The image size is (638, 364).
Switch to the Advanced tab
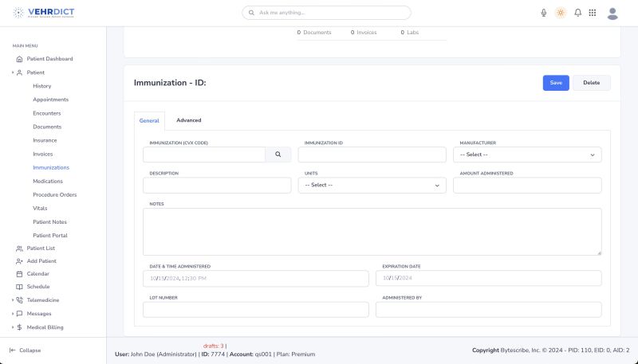pos(189,120)
